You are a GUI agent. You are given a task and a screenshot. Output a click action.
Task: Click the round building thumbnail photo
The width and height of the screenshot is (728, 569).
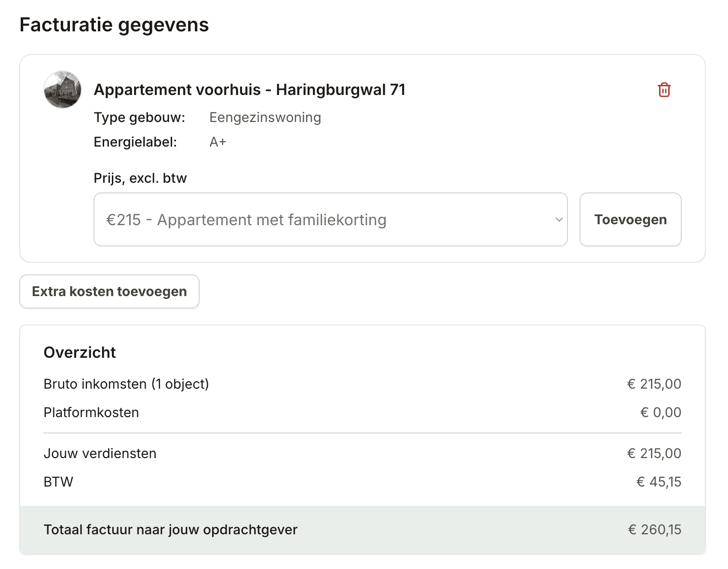pos(63,90)
